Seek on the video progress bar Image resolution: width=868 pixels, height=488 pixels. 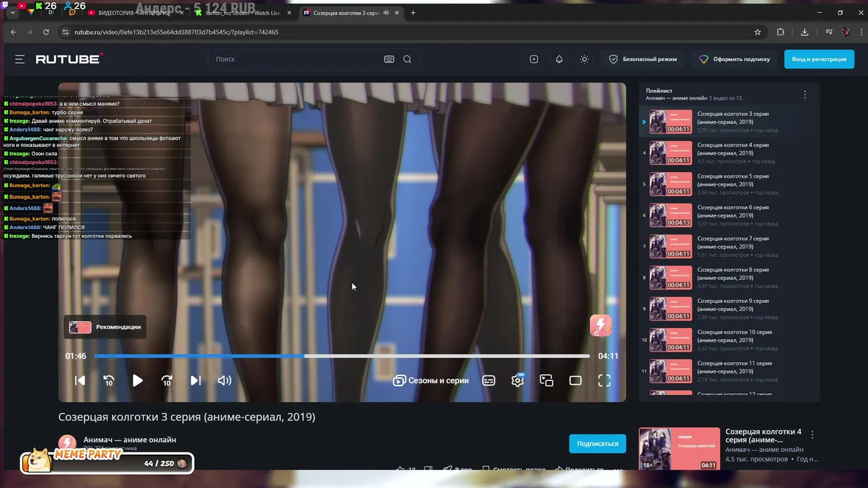coord(342,356)
